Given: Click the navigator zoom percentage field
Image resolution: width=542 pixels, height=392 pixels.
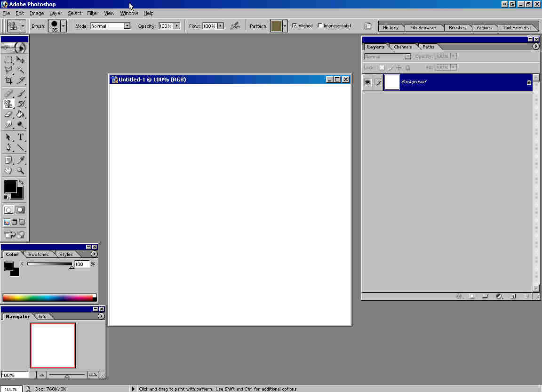Looking at the screenshot, I should pyautogui.click(x=15, y=375).
